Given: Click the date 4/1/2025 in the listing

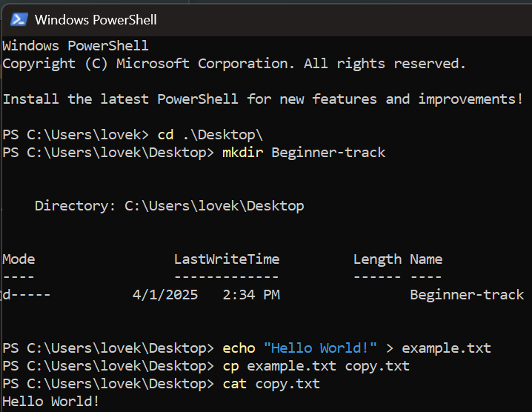Looking at the screenshot, I should tap(165, 295).
